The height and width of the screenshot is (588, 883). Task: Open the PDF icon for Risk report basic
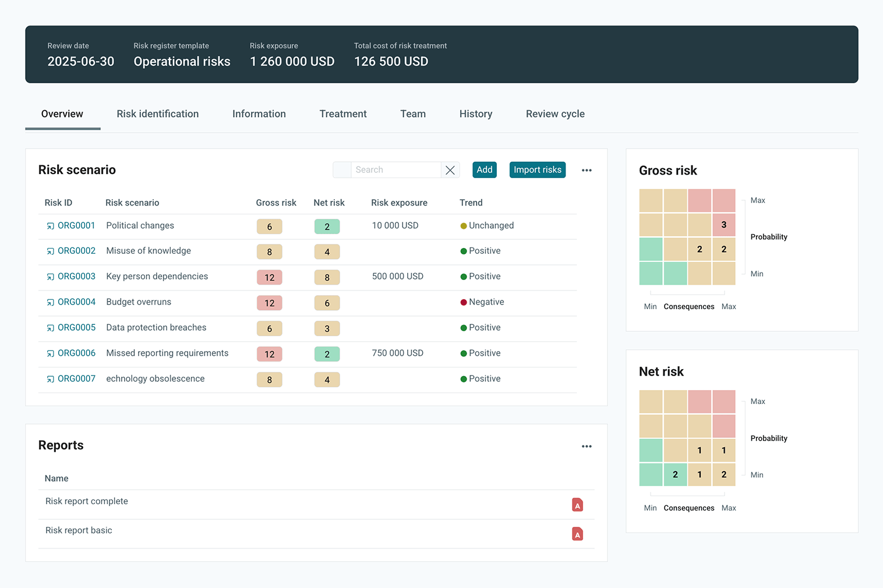(x=577, y=534)
